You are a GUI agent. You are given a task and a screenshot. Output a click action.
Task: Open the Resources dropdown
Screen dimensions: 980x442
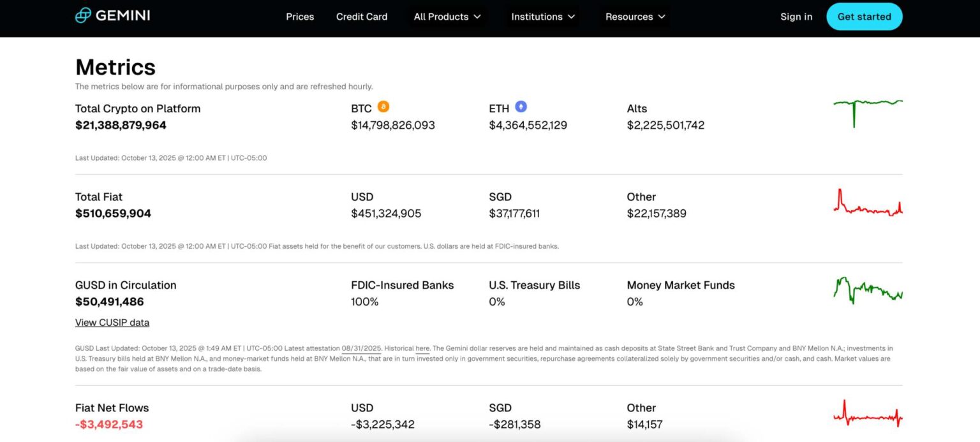(x=635, y=17)
